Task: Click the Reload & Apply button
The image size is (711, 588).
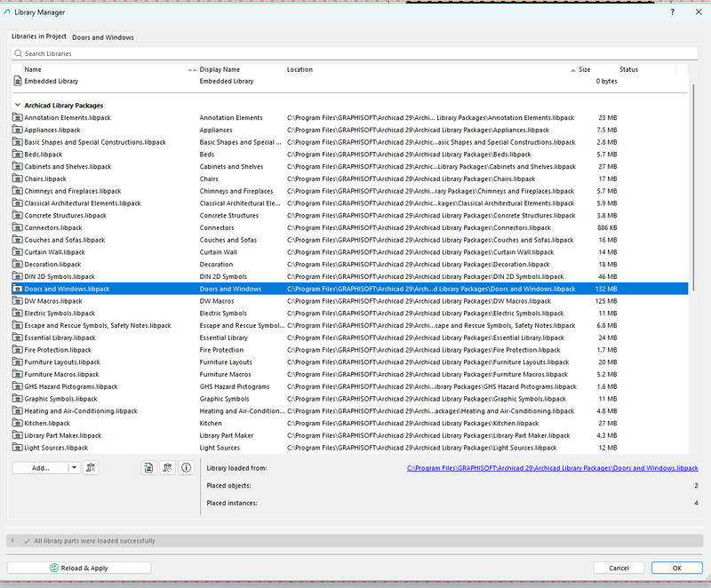Action: pyautogui.click(x=79, y=568)
